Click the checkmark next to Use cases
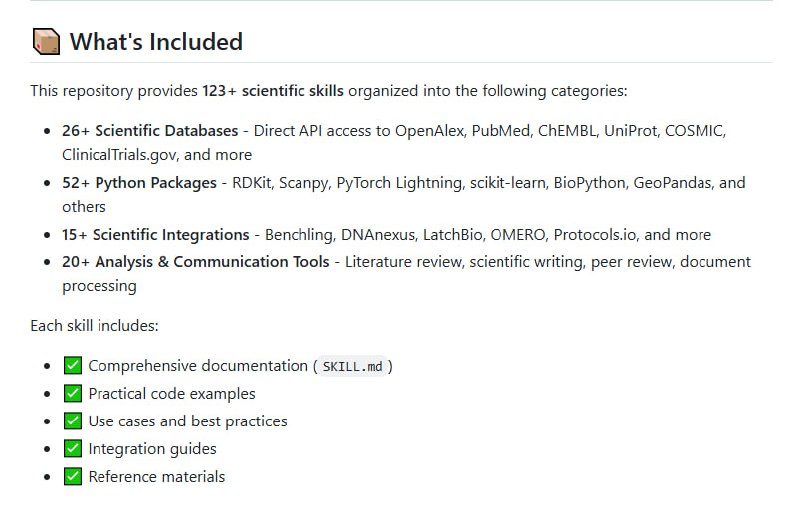The height and width of the screenshot is (505, 800). point(72,421)
